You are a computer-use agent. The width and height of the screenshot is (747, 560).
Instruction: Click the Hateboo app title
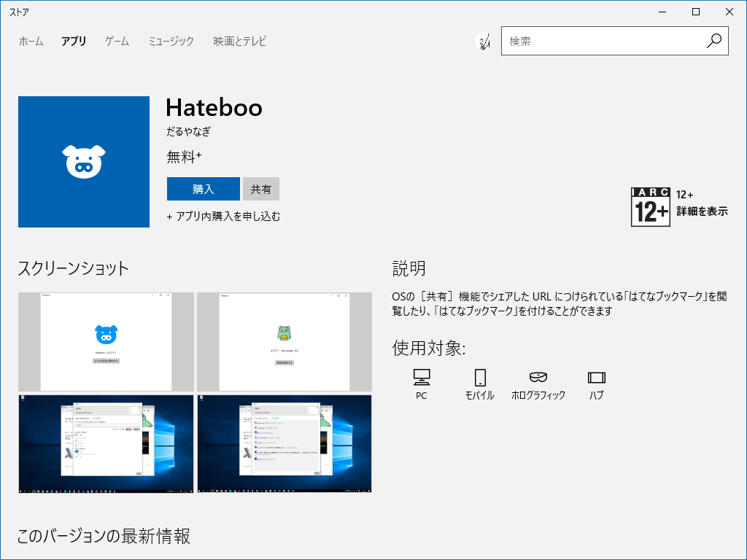click(x=214, y=108)
